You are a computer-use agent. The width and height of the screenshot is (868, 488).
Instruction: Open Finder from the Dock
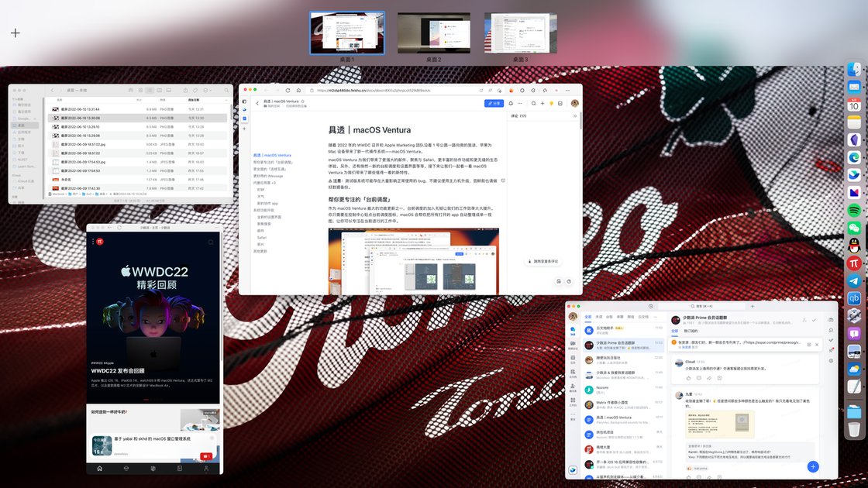[854, 69]
